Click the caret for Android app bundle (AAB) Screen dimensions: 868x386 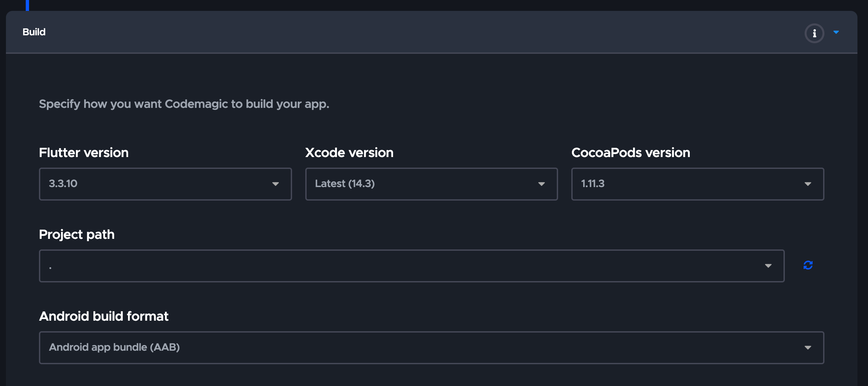tap(808, 348)
